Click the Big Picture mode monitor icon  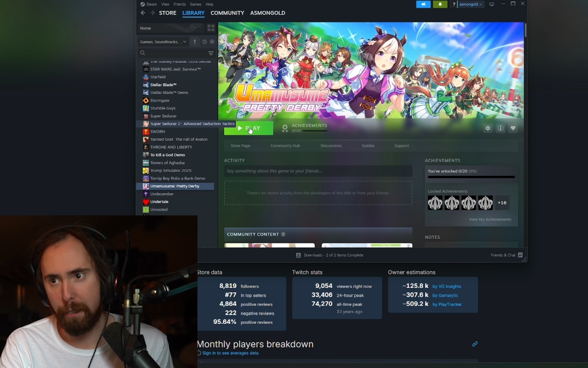[x=492, y=4]
